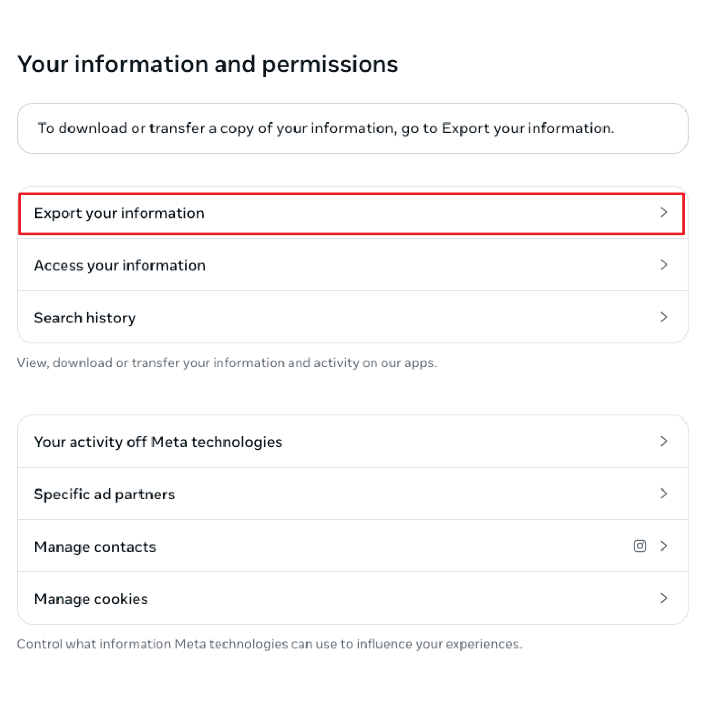The height and width of the screenshot is (728, 709).
Task: Click 'Your information and permissions' heading
Action: click(x=208, y=64)
